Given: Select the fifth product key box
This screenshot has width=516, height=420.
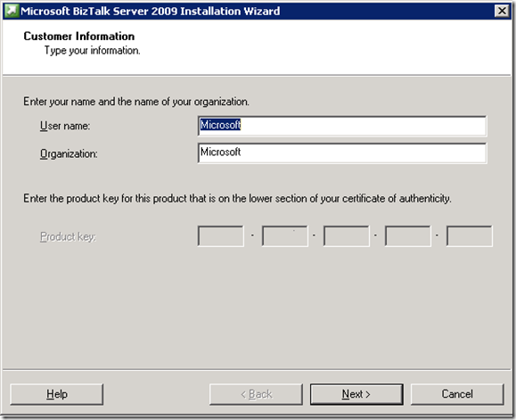Looking at the screenshot, I should (470, 236).
